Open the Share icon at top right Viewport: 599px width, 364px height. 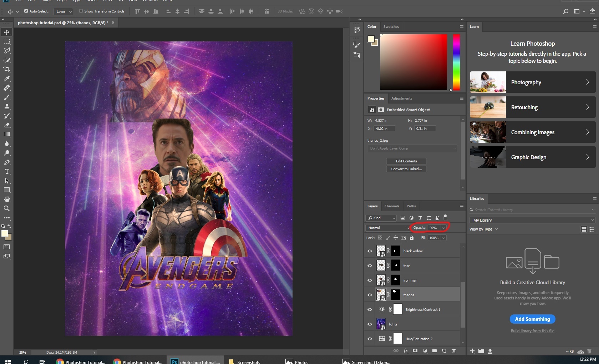click(x=593, y=11)
